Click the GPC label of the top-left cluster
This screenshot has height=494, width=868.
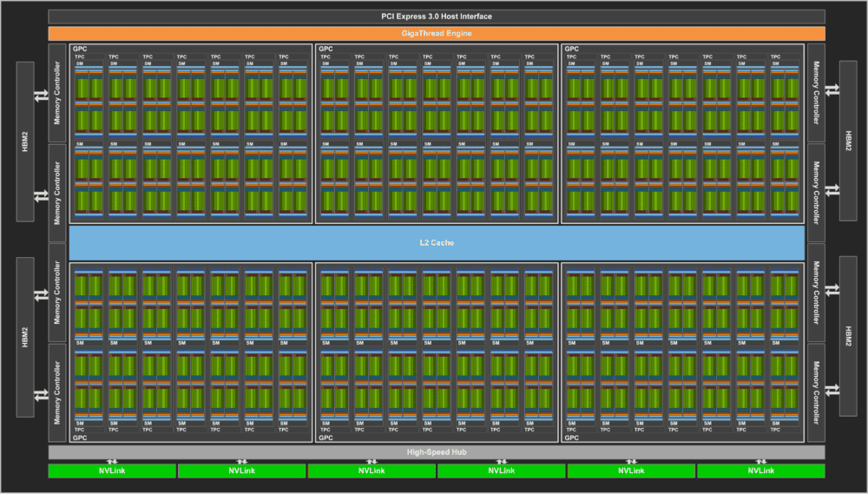80,49
